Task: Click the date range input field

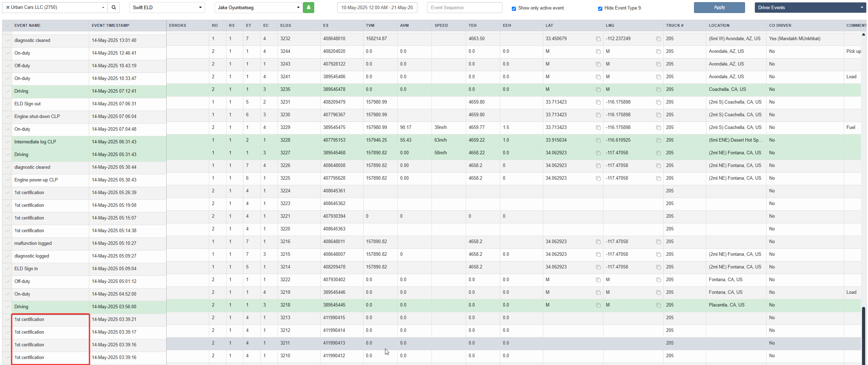Action: pos(377,7)
